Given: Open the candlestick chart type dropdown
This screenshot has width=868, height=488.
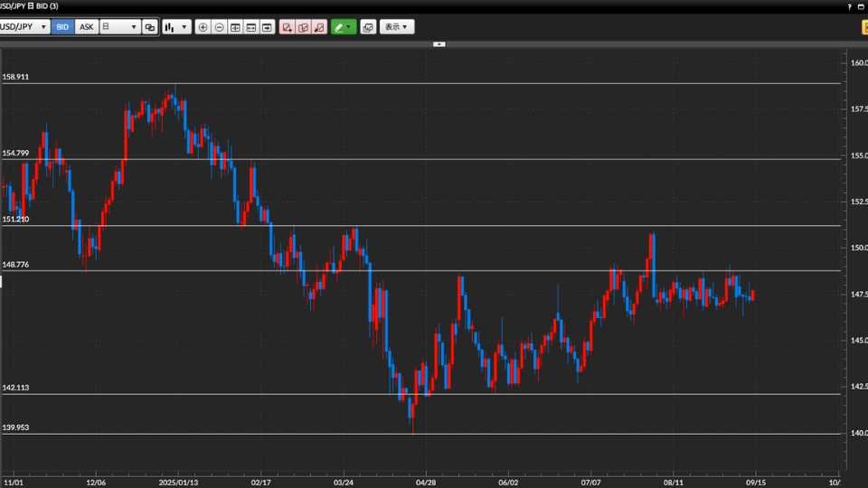Looking at the screenshot, I should click(x=176, y=27).
